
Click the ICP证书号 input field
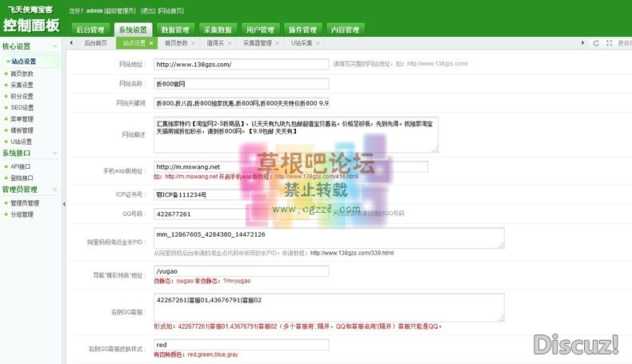(x=241, y=194)
